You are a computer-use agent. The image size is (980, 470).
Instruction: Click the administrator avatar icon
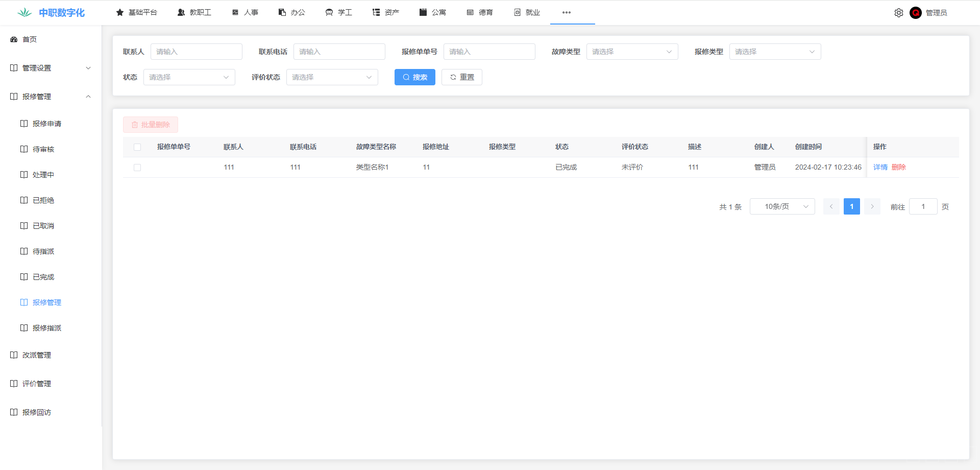(x=915, y=13)
